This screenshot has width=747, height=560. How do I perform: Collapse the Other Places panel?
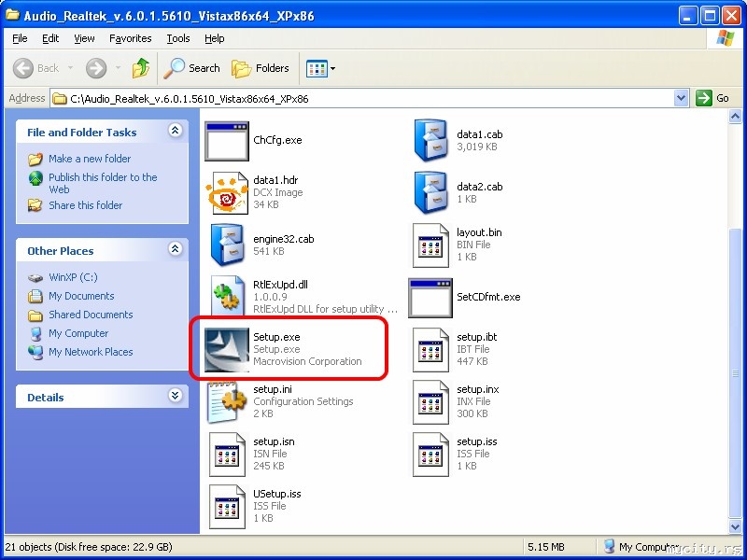pos(176,248)
